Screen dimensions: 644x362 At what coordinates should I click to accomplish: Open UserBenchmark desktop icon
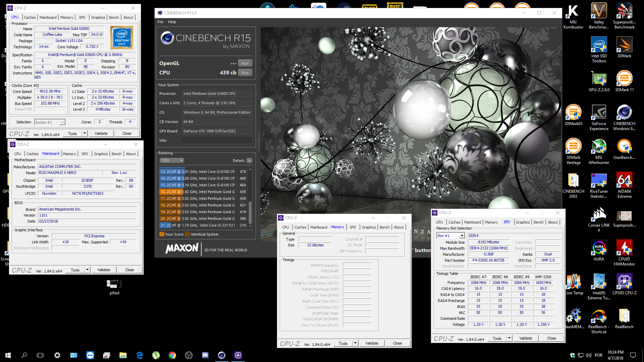click(x=624, y=149)
